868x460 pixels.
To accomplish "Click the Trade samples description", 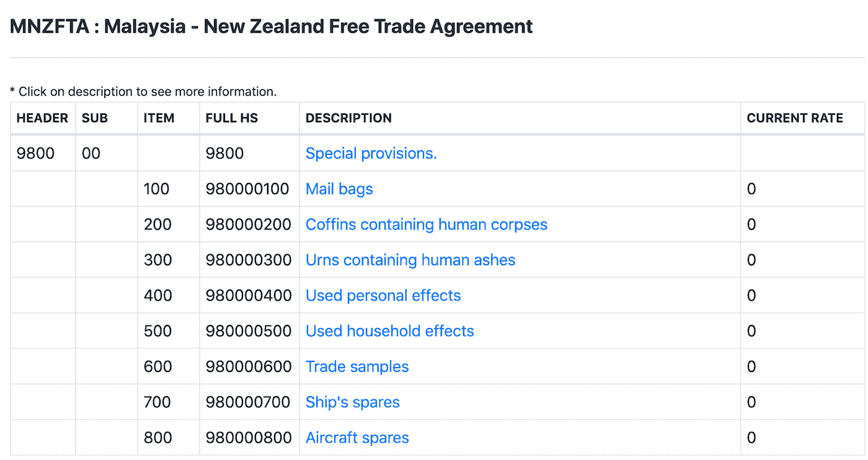I will click(357, 366).
